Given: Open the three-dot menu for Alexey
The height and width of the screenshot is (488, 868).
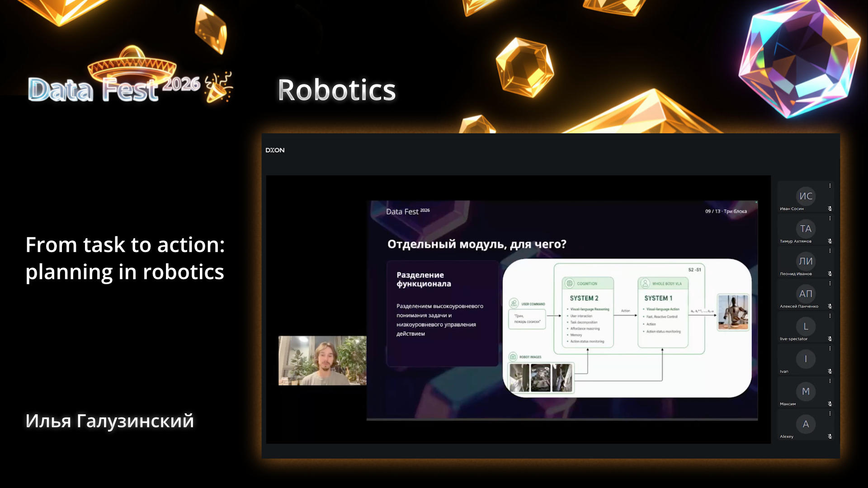Looking at the screenshot, I should (x=830, y=413).
